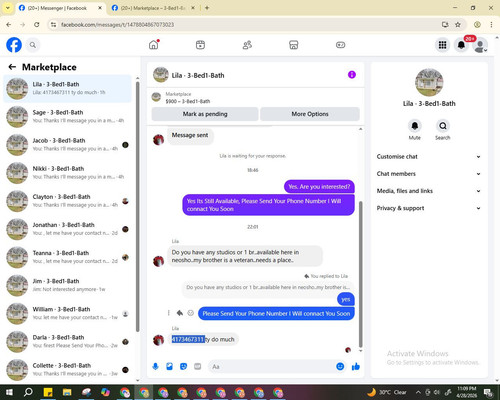Screen dimensions: 500x400
Task: Open the Clayton 3-Bed1-Bath conversation
Action: pos(67,201)
